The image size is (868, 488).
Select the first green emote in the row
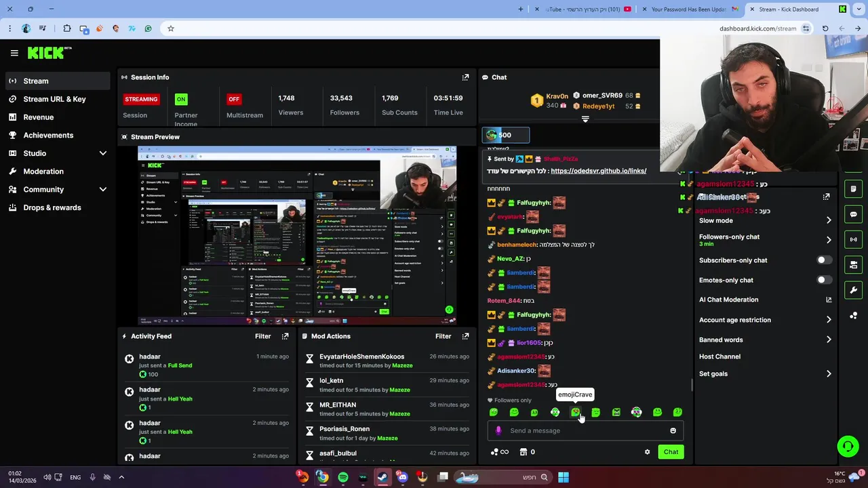493,412
